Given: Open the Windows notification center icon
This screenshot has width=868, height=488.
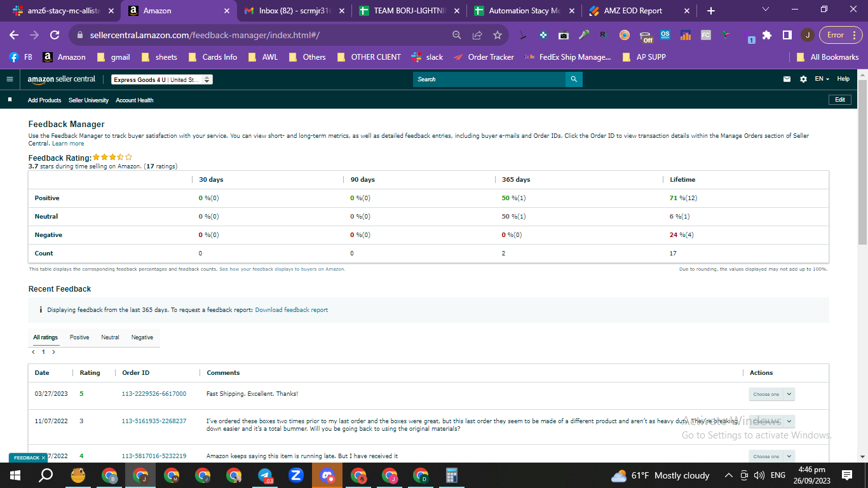Looking at the screenshot, I should click(x=846, y=475).
